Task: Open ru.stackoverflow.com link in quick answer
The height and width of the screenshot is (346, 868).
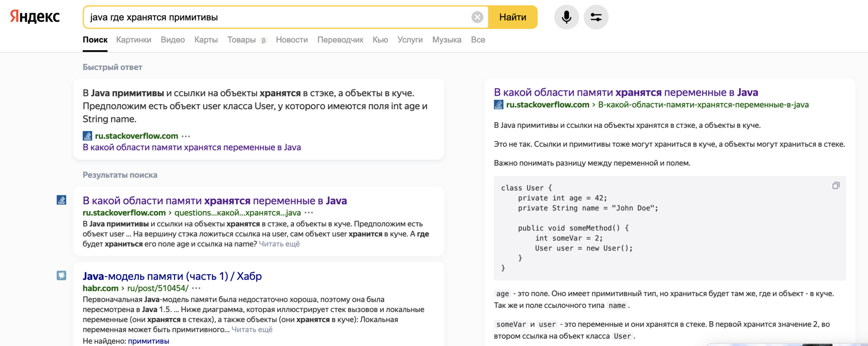Action: tap(137, 136)
